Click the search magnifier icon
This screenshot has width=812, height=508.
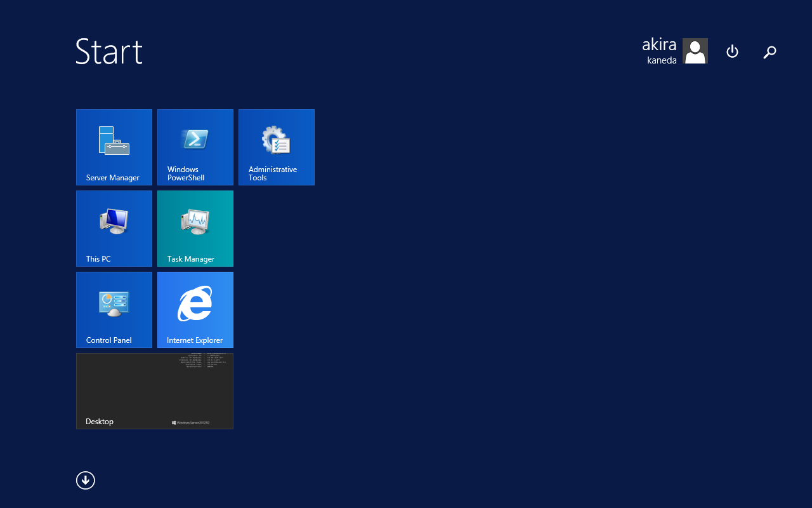[x=769, y=52]
